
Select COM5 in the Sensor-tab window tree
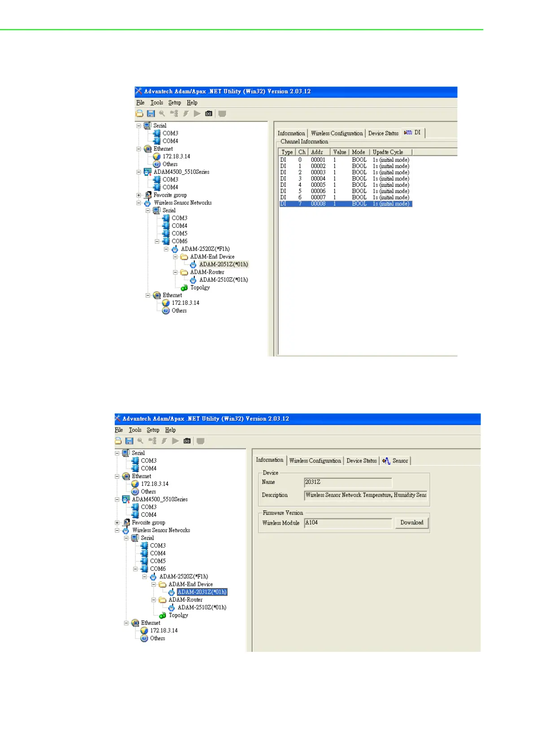click(x=158, y=561)
